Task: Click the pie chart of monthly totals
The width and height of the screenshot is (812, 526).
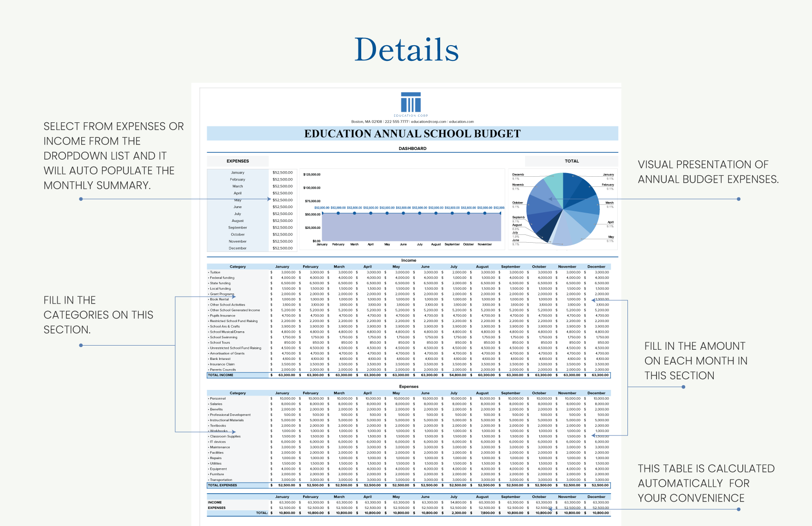Action: coord(563,209)
